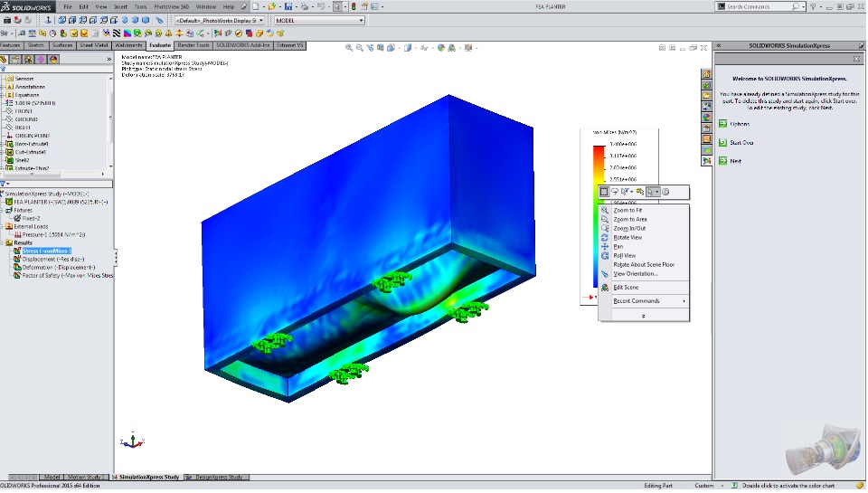Expand the Equations tree node

[2, 95]
